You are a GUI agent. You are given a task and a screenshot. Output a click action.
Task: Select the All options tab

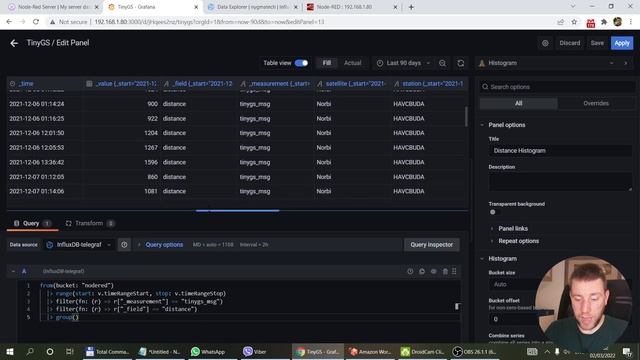coord(518,103)
